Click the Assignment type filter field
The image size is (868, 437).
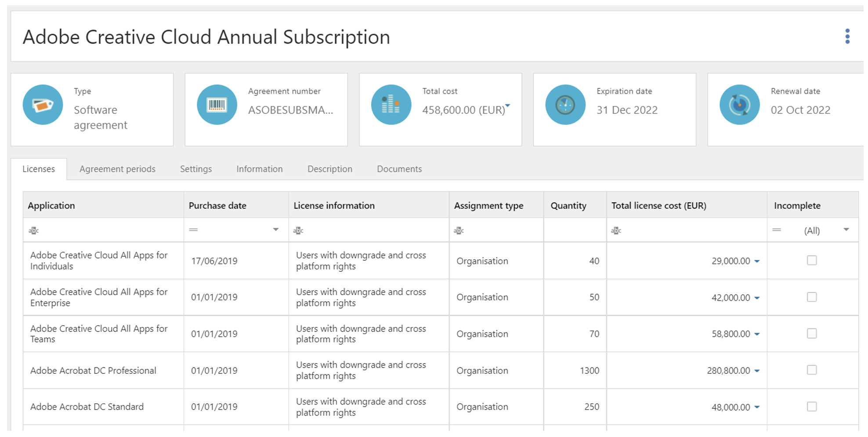496,230
